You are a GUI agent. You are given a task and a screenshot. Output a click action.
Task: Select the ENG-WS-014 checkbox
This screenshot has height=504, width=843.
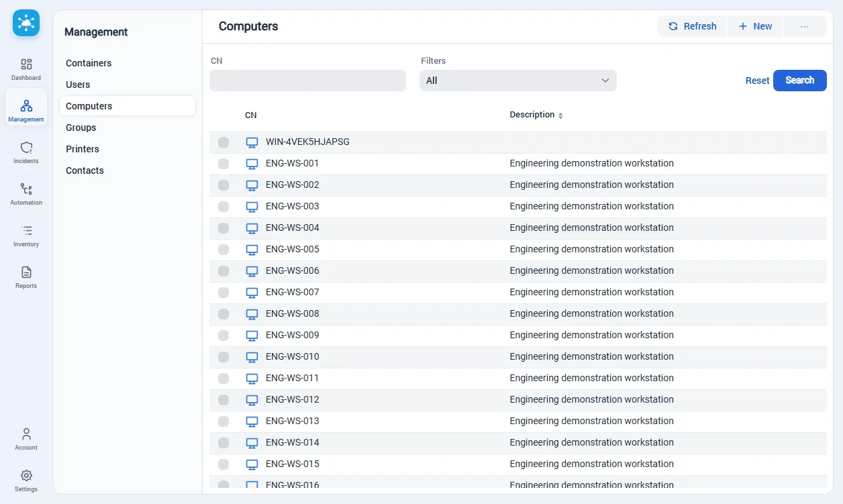point(224,443)
